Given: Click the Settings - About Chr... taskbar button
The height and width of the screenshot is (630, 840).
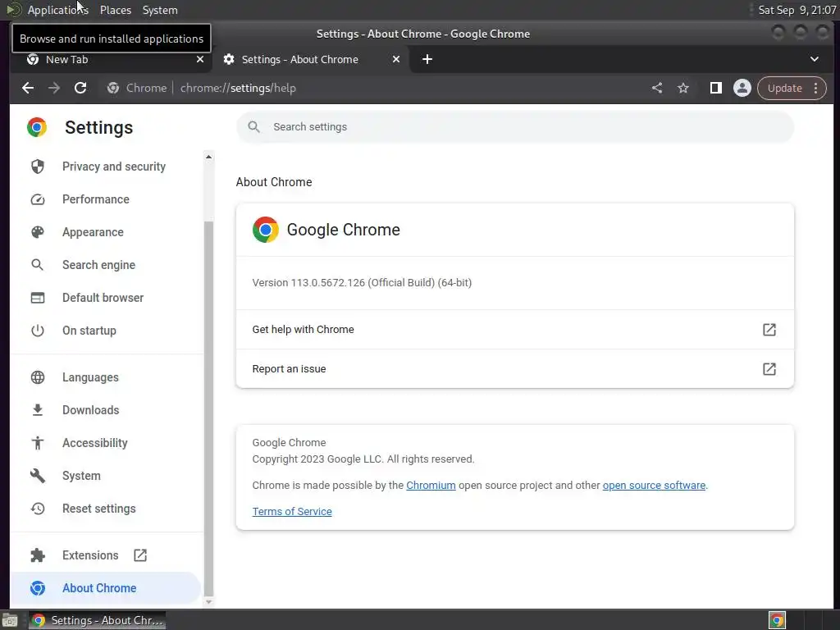Looking at the screenshot, I should click(97, 620).
